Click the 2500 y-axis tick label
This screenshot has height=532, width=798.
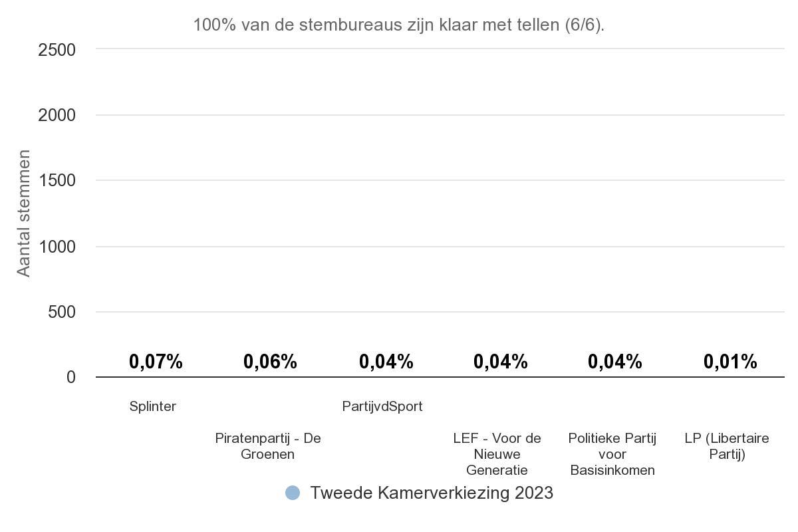57,50
